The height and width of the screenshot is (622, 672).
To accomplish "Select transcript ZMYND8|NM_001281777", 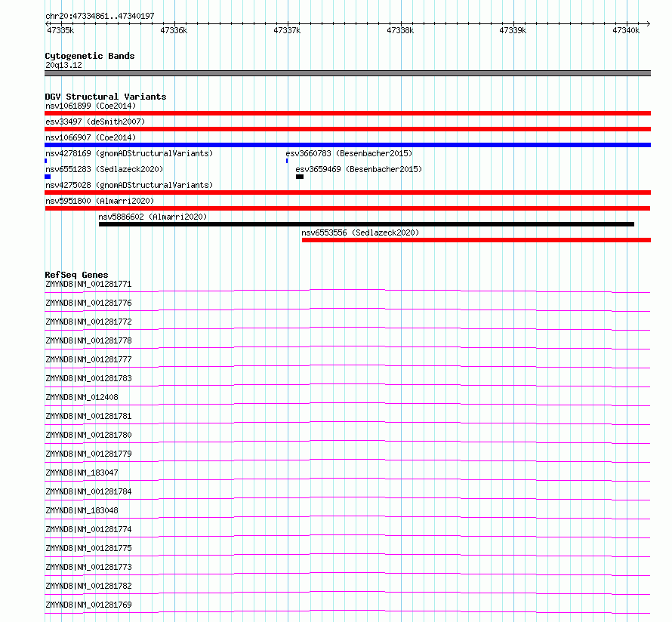I will pos(88,359).
